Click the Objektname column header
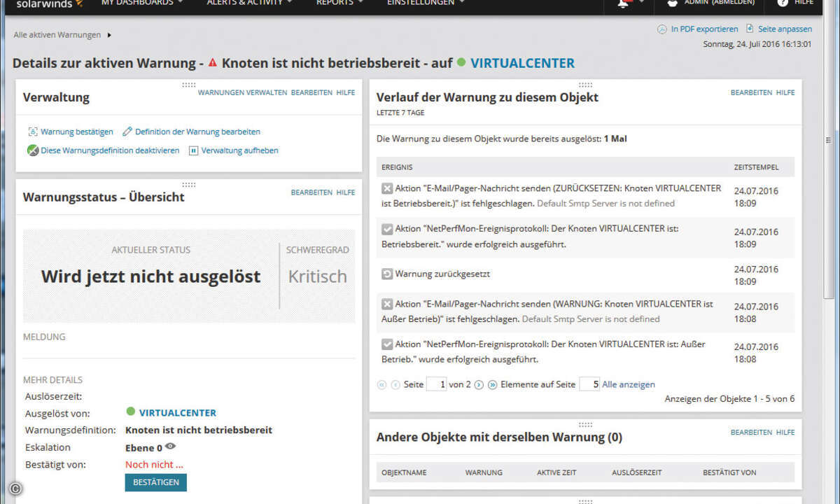The width and height of the screenshot is (840, 504). [x=404, y=472]
